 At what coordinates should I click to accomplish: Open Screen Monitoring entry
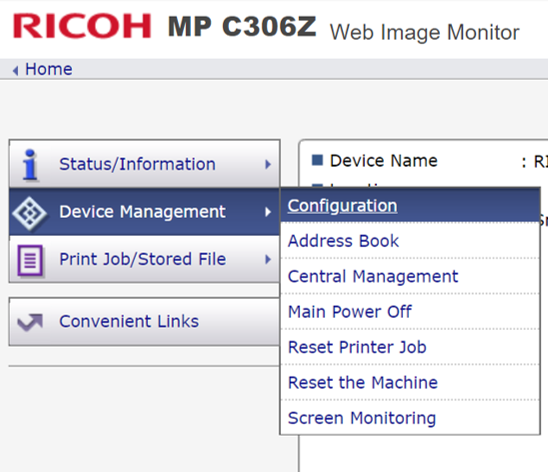pos(362,418)
